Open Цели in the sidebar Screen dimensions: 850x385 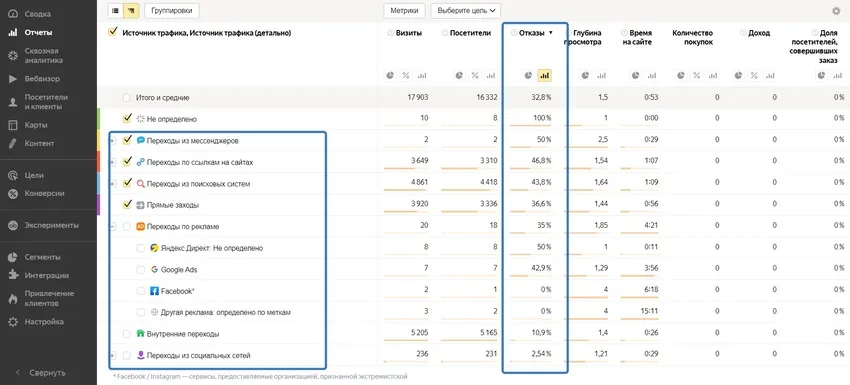point(27,175)
